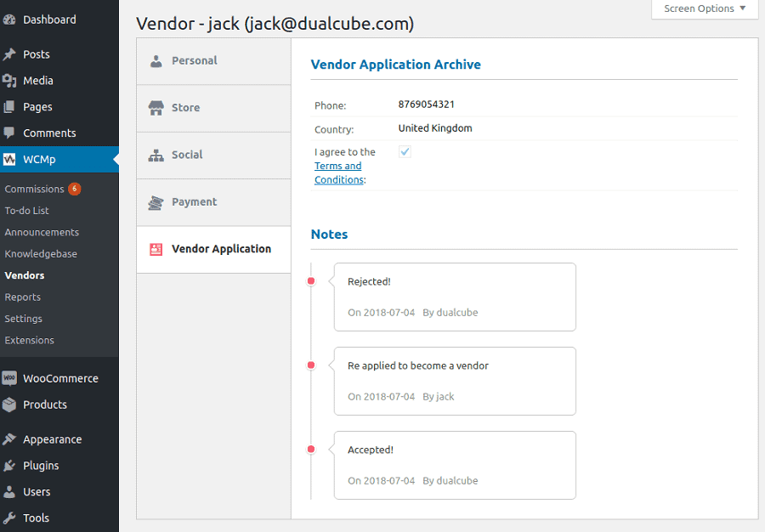Click the Products box icon
The height and width of the screenshot is (532, 765).
[9, 405]
